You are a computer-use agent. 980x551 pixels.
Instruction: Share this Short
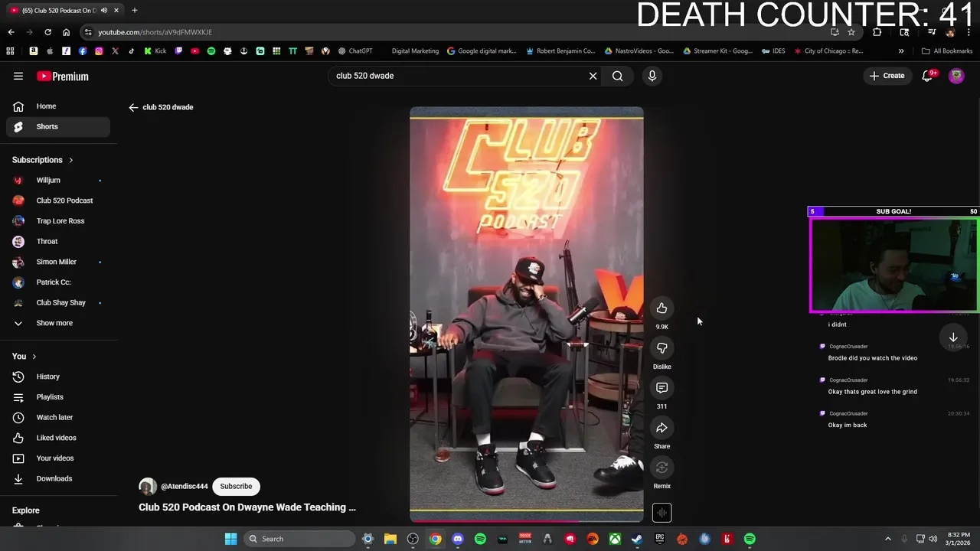click(x=662, y=428)
